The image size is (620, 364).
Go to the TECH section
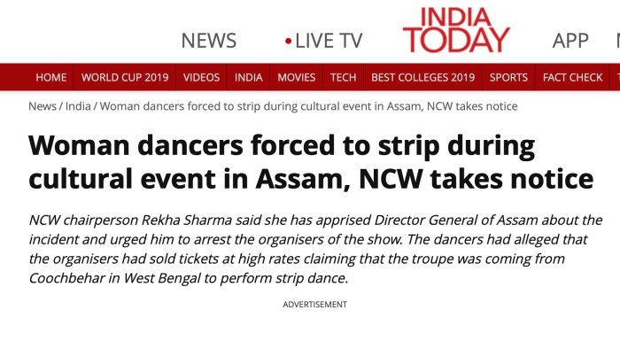tap(343, 78)
